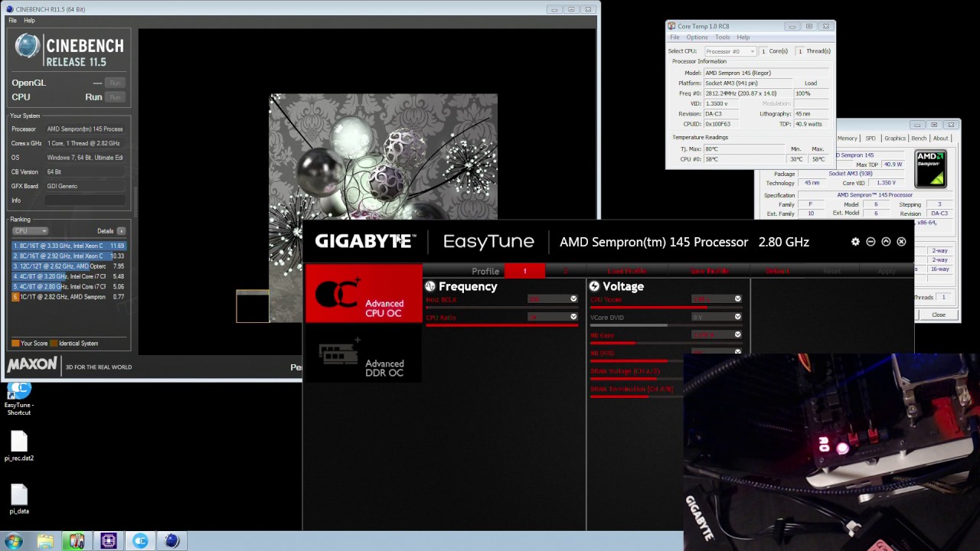Switch to Memory tab in CPU-Z
The width and height of the screenshot is (980, 551).
coord(847,139)
